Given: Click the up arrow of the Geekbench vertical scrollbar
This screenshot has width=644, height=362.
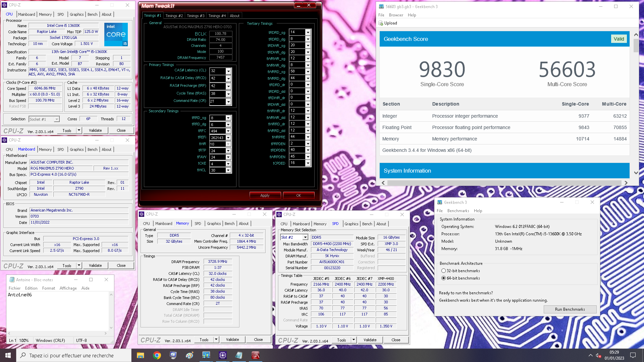Looking at the screenshot, I should [636, 35].
